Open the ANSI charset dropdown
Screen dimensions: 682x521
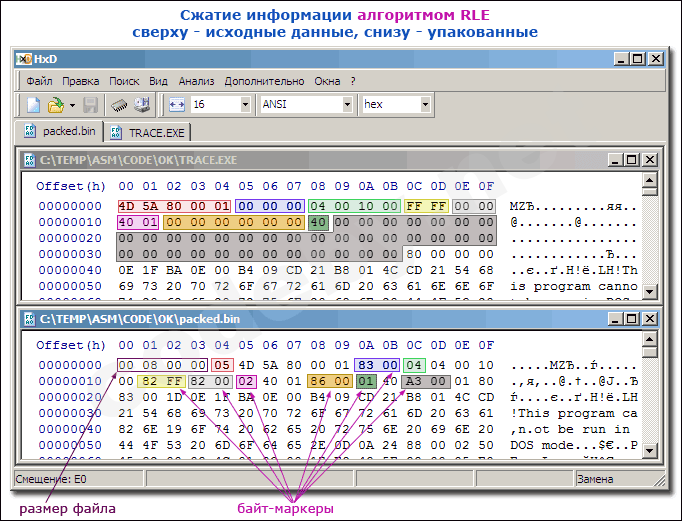tap(347, 104)
